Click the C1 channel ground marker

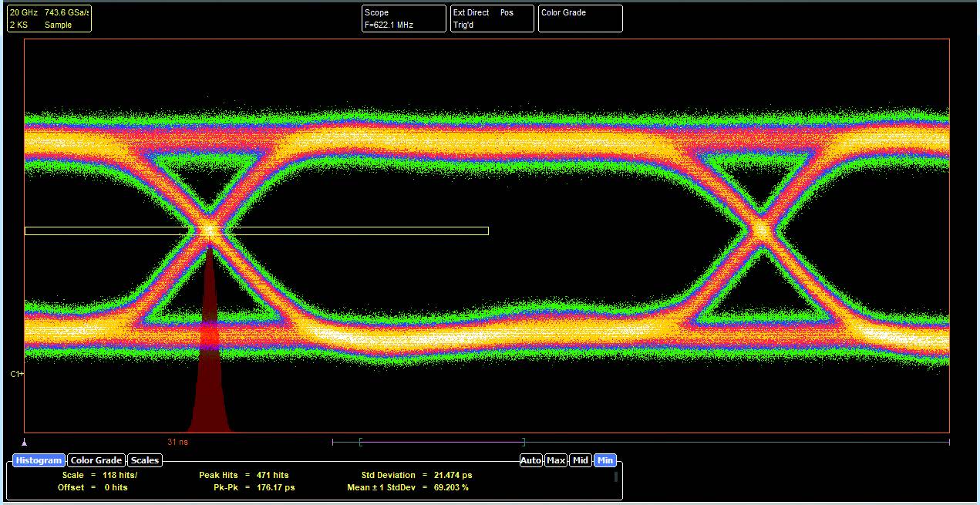click(17, 374)
